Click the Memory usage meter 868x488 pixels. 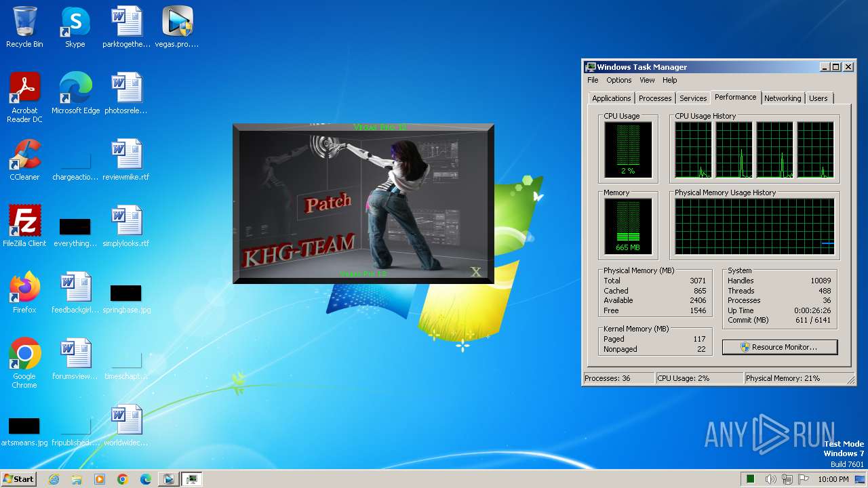click(628, 226)
